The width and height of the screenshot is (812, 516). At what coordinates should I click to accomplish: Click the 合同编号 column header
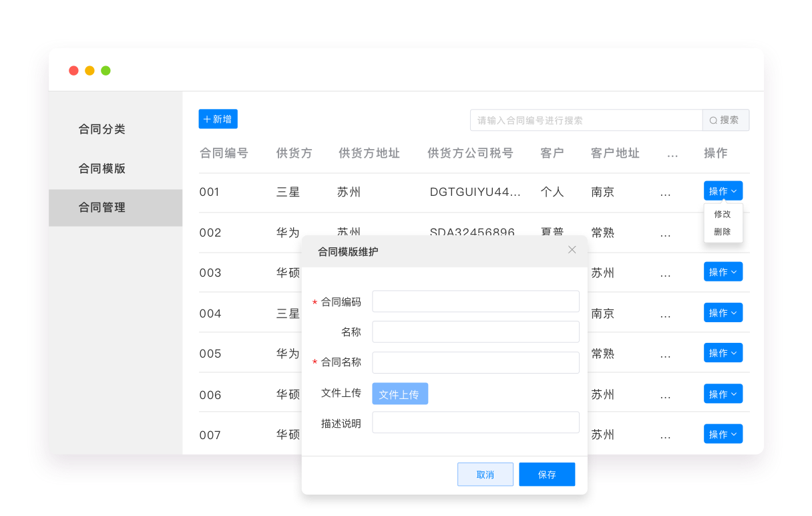[224, 153]
